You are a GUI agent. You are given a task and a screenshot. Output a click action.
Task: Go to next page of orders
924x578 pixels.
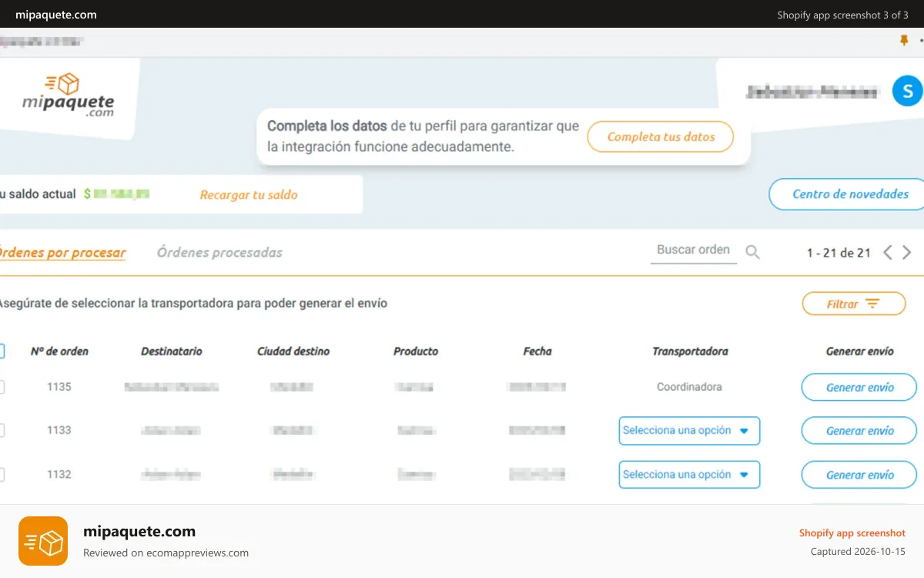click(906, 252)
